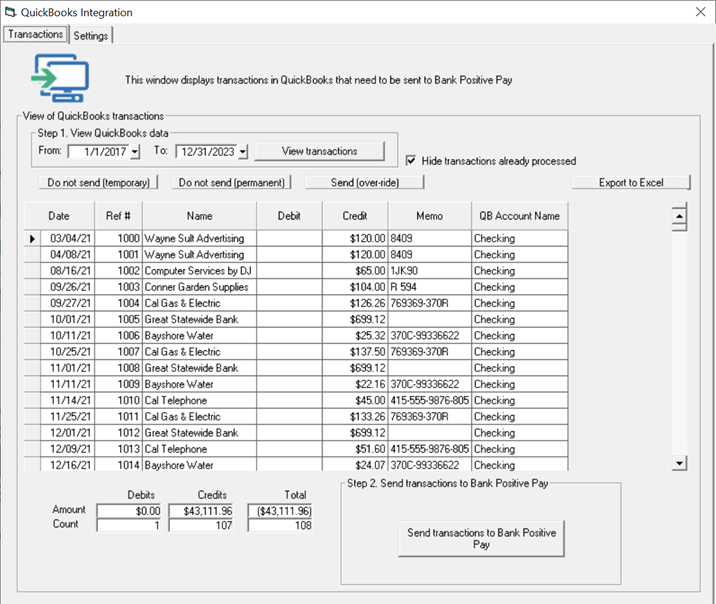Click the window title bar app icon
The width and height of the screenshot is (716, 604).
[x=11, y=12]
